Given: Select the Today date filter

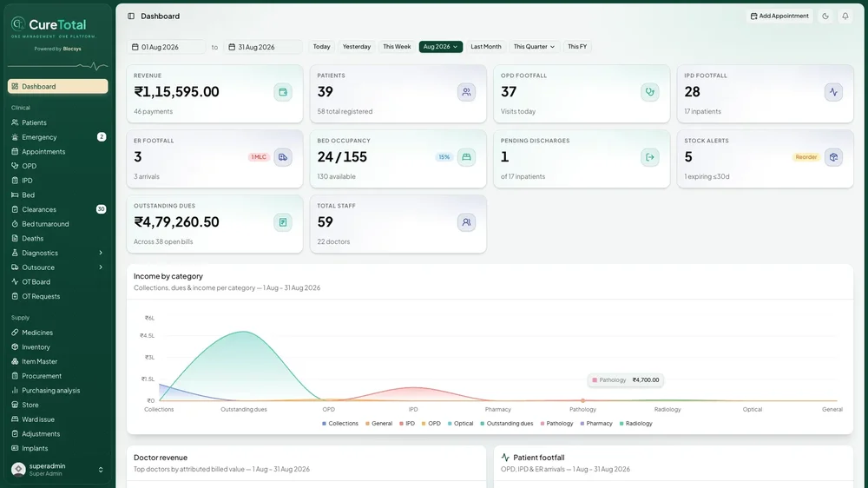Looking at the screenshot, I should pos(322,47).
